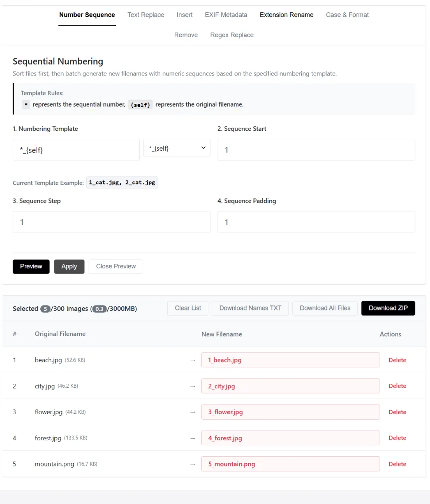This screenshot has height=504, width=430.
Task: Open the EXIF Metadata tab
Action: tap(226, 15)
